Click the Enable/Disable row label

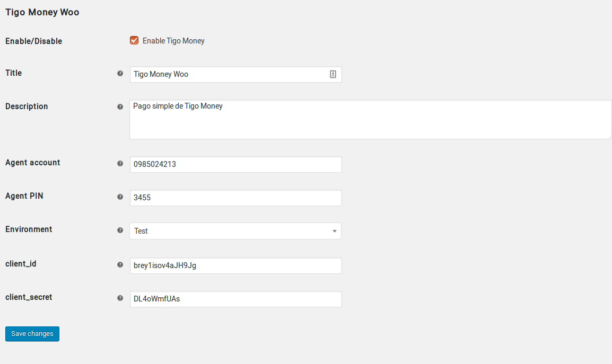[33, 41]
